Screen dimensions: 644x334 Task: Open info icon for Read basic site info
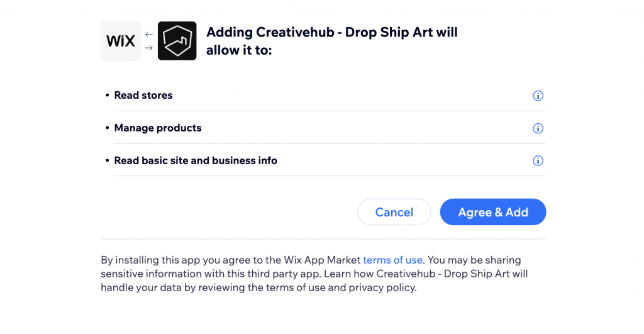(538, 160)
